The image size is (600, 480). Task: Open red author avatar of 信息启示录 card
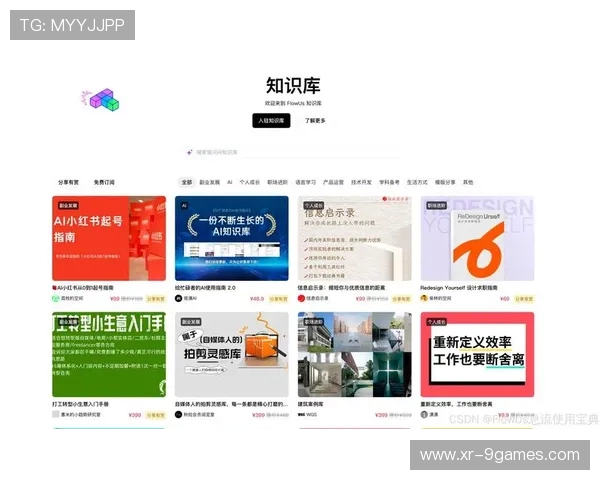301,298
